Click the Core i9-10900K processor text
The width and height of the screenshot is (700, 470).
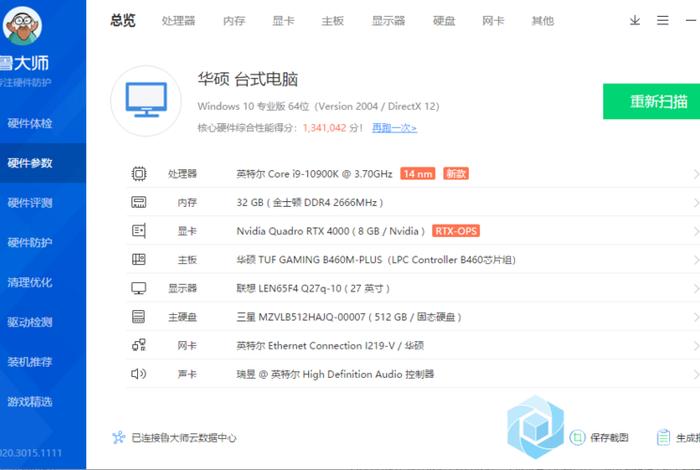314,174
